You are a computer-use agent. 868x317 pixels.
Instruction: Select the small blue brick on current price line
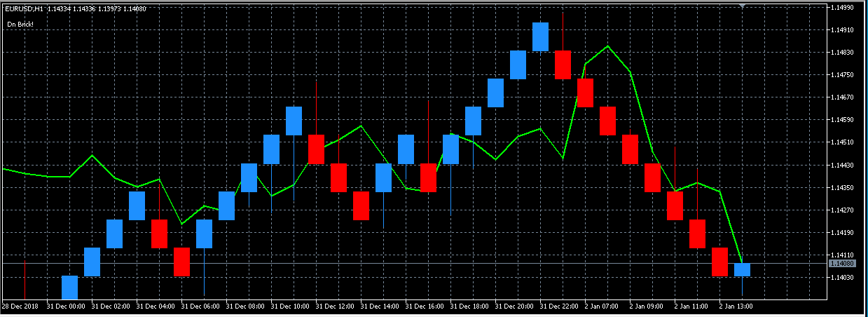point(742,269)
